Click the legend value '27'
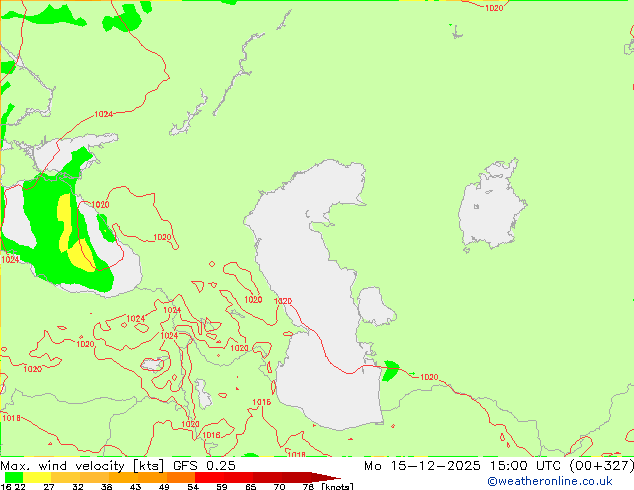 49,487
